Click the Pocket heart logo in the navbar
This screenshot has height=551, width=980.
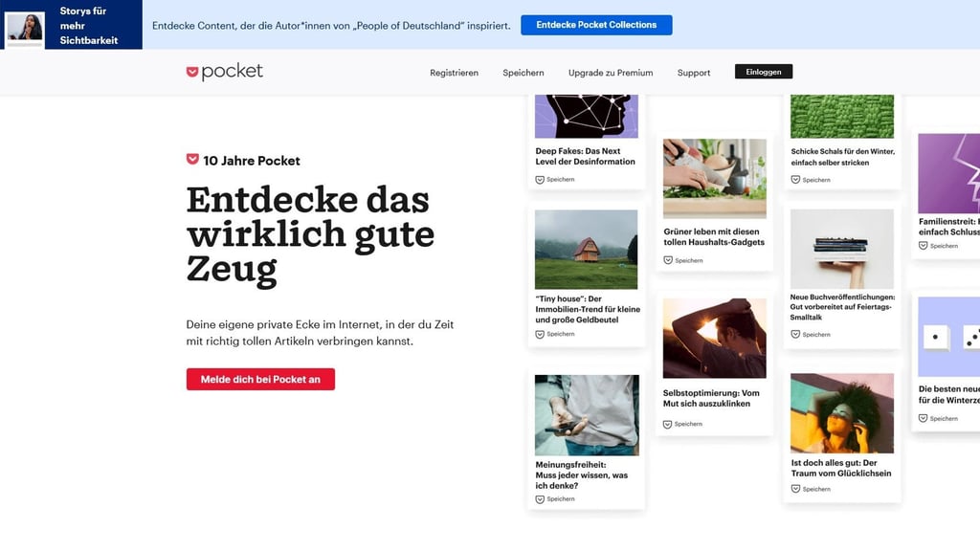click(192, 71)
